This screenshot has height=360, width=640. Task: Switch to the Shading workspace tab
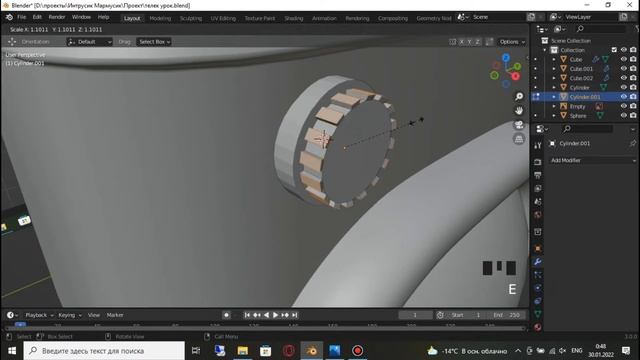293,18
